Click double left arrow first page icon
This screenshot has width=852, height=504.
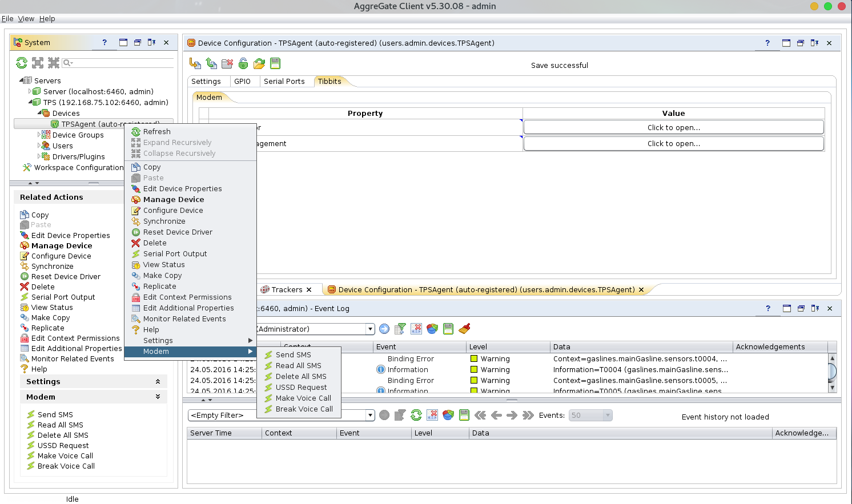point(480,415)
